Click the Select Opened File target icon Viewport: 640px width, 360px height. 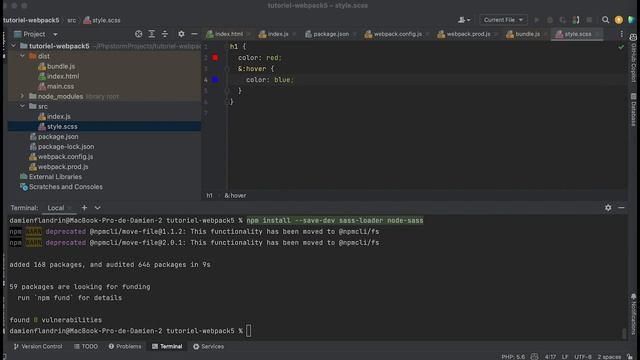tap(139, 34)
